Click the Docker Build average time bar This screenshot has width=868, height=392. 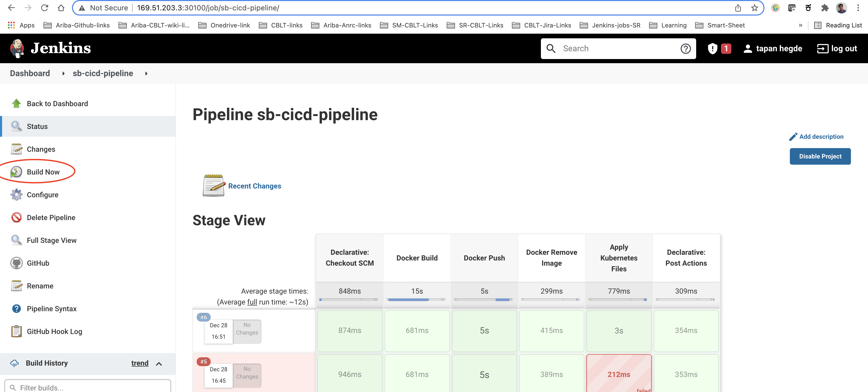pos(416,299)
